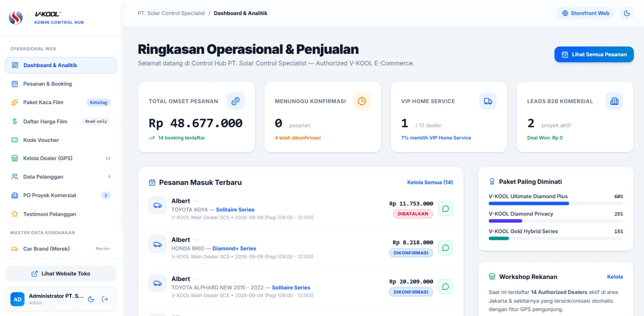Click Deal Won: Rp 0 text
This screenshot has height=316, width=644.
pyautogui.click(x=545, y=138)
